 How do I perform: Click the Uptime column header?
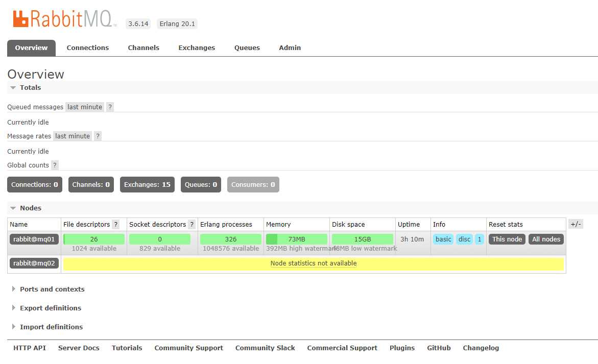[x=409, y=225]
